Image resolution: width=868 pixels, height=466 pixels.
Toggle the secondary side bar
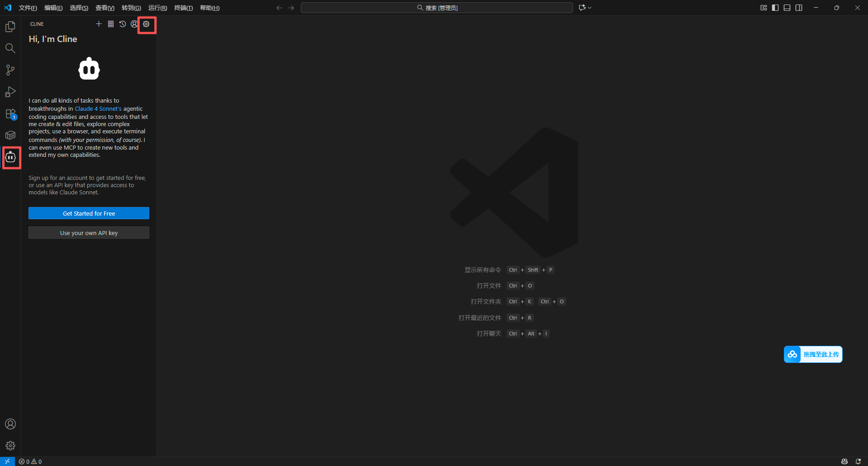(x=799, y=8)
